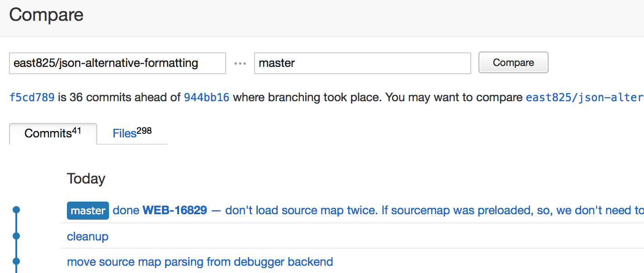Switch to the Files tab
This screenshot has width=644, height=273.
click(132, 133)
